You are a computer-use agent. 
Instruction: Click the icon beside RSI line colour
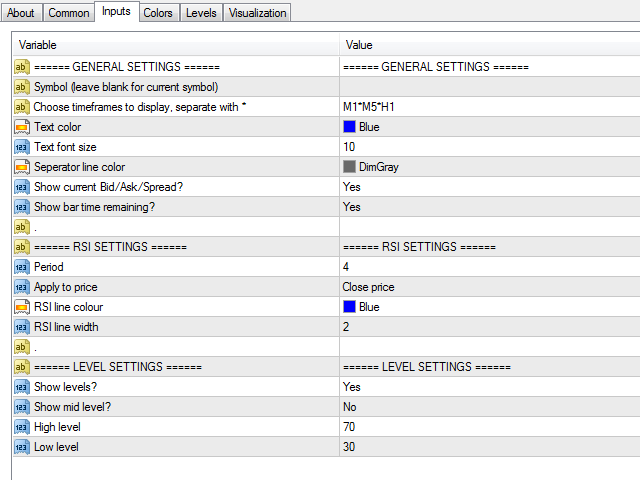(22, 307)
